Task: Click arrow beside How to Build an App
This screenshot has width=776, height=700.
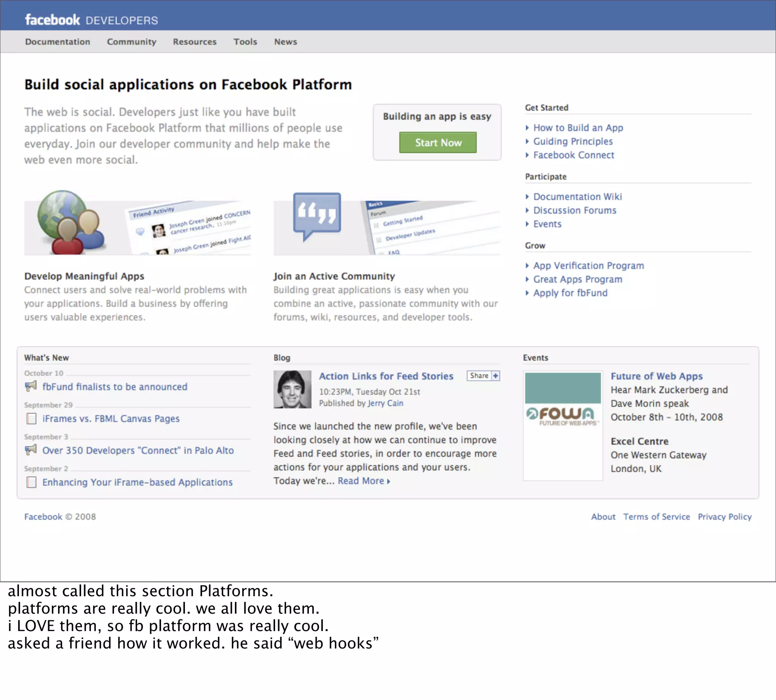Action: 527,128
